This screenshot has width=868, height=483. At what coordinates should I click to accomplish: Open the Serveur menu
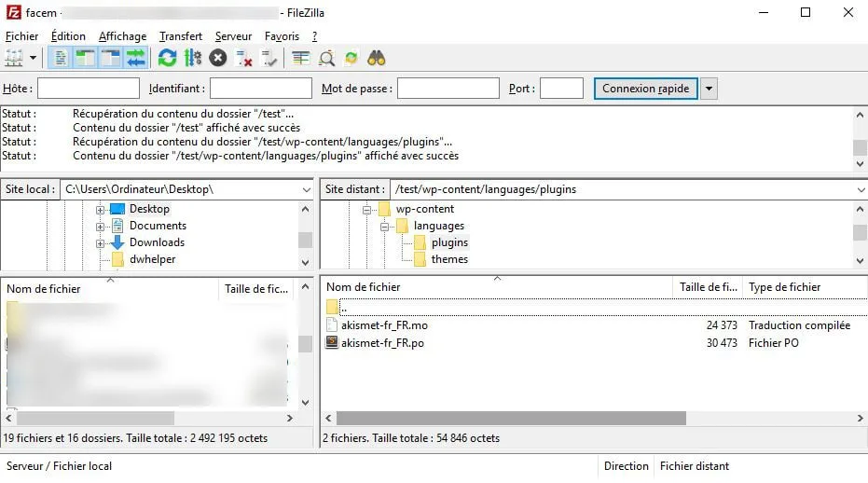[x=233, y=36]
